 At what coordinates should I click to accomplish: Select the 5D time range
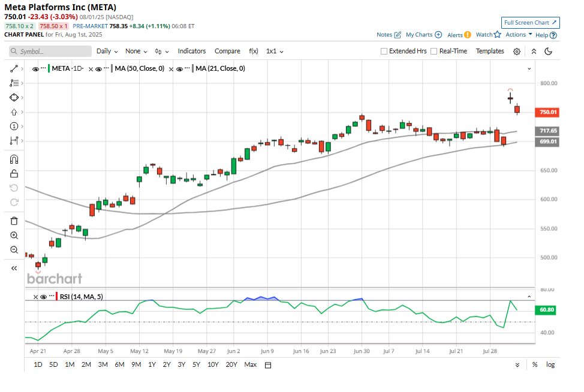click(53, 365)
